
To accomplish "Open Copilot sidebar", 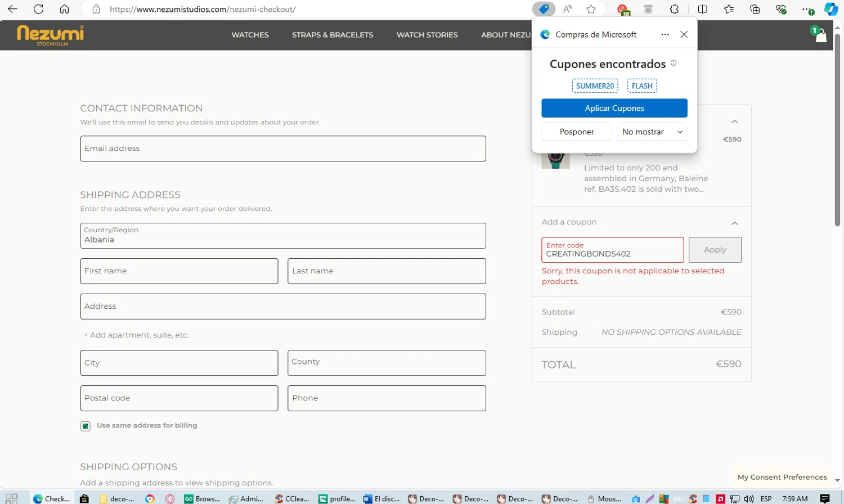I will point(832,9).
